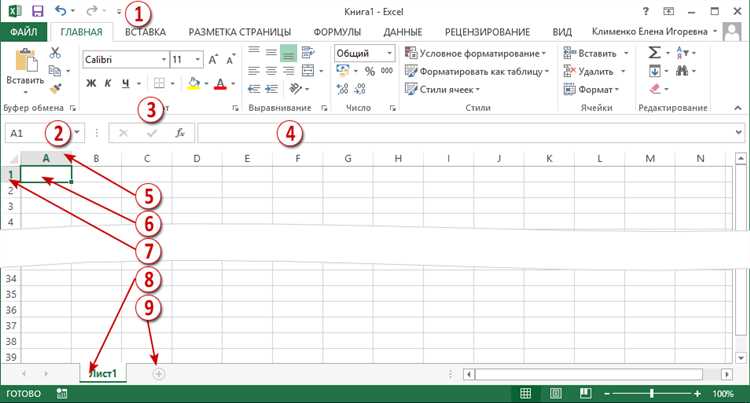The width and height of the screenshot is (750, 403).
Task: Click the Форматировать как таблицу button
Action: point(477,72)
